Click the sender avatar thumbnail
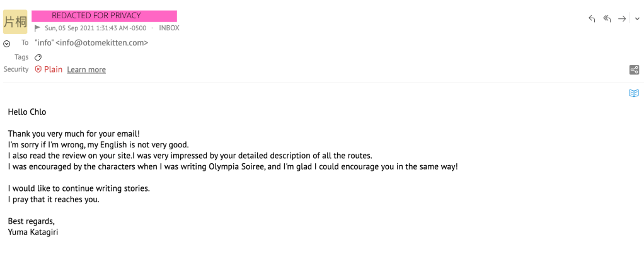This screenshot has width=644, height=264. pyautogui.click(x=15, y=21)
